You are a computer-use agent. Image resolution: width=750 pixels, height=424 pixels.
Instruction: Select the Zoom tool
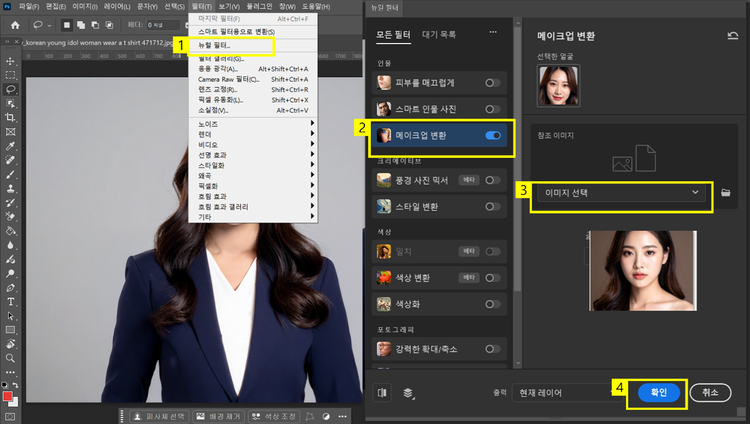10,358
